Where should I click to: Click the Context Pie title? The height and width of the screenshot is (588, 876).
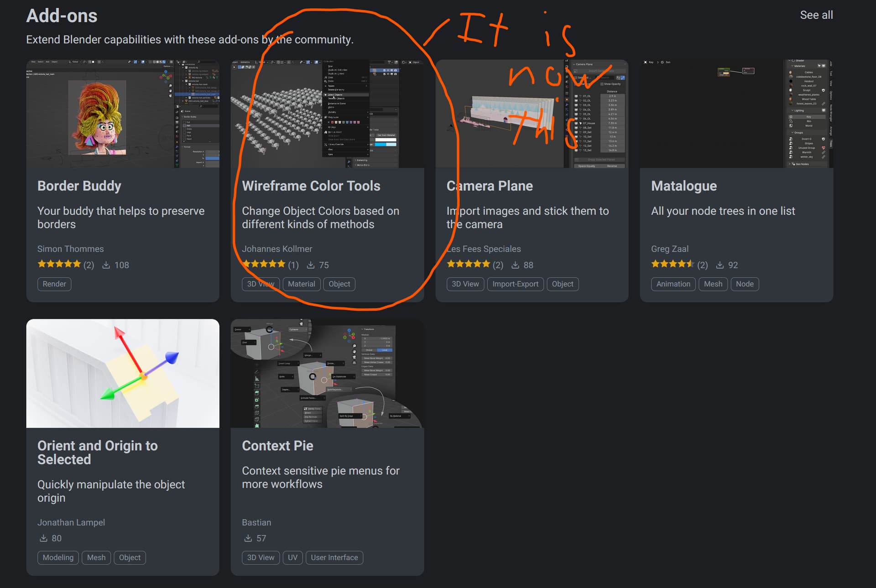coord(277,445)
